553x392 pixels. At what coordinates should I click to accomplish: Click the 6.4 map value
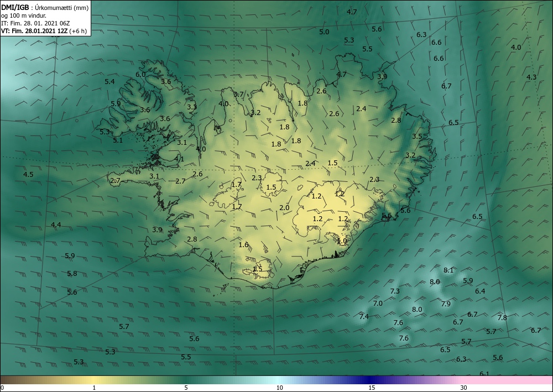(x=480, y=291)
